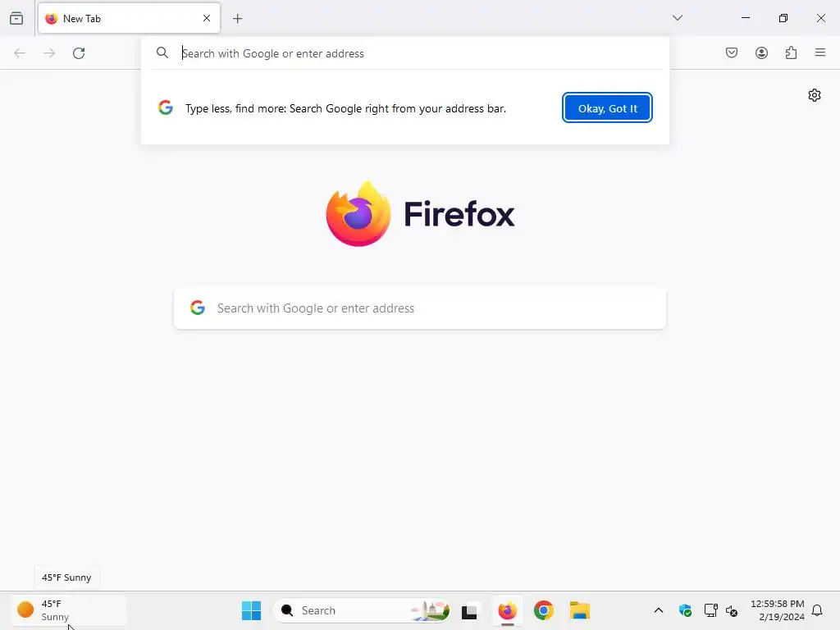This screenshot has height=630, width=840.
Task: Switch to Firefox in taskbar
Action: tap(507, 610)
